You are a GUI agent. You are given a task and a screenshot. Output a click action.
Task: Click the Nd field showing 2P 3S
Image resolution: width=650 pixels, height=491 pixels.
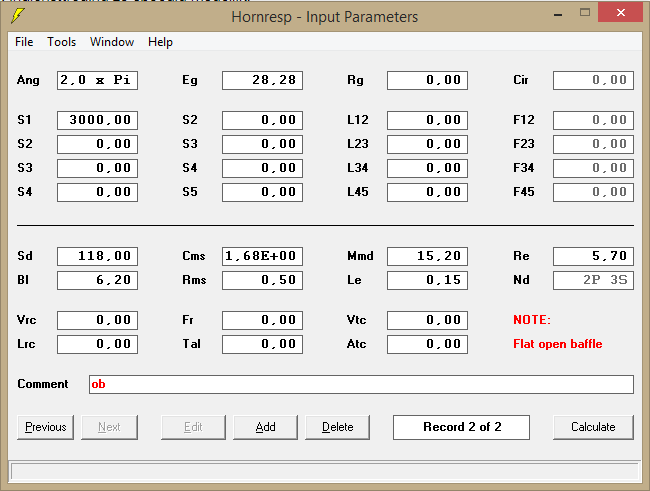tap(593, 280)
